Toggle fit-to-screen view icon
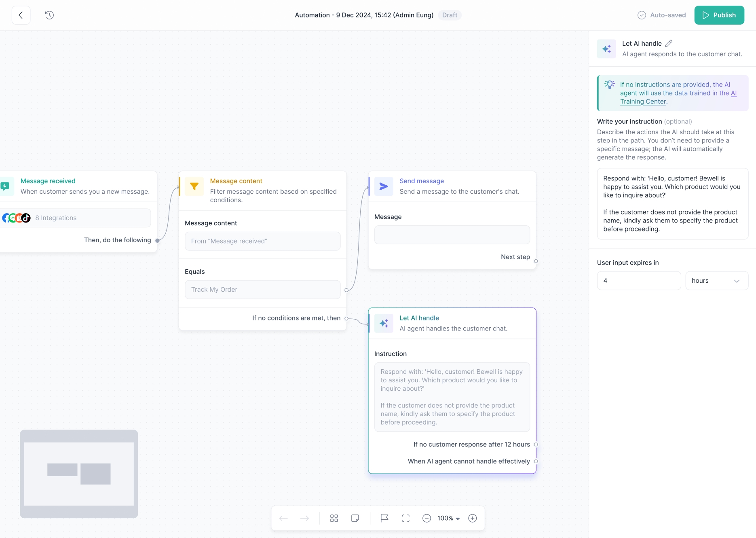The height and width of the screenshot is (538, 756). (x=405, y=518)
